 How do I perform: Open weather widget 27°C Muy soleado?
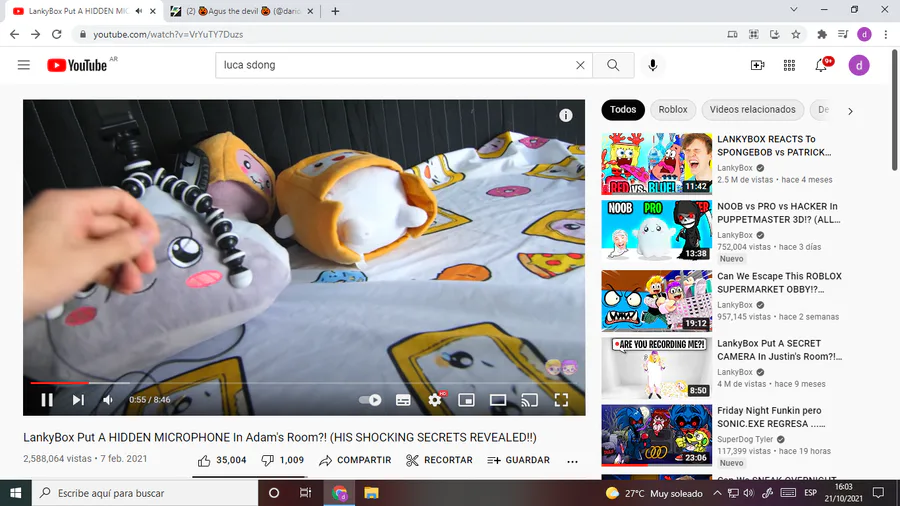[x=654, y=493]
